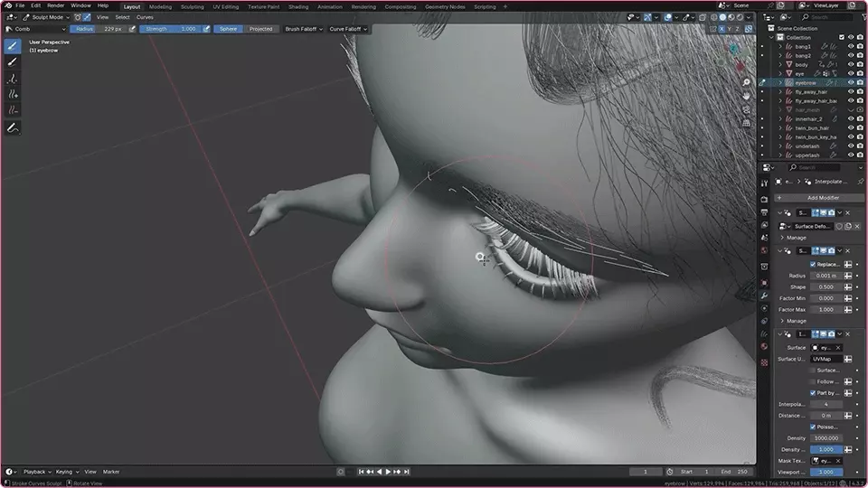
Task: Open the File menu
Action: [x=20, y=5]
